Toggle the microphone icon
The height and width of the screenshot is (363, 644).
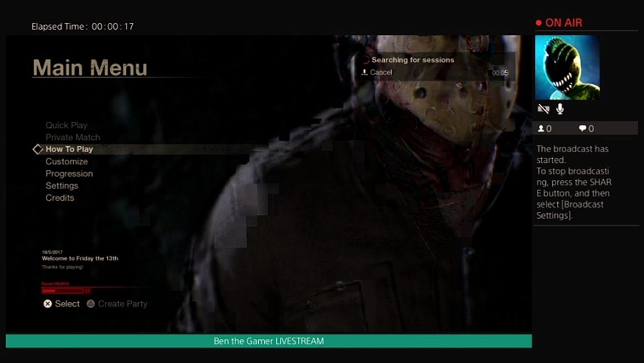point(559,108)
